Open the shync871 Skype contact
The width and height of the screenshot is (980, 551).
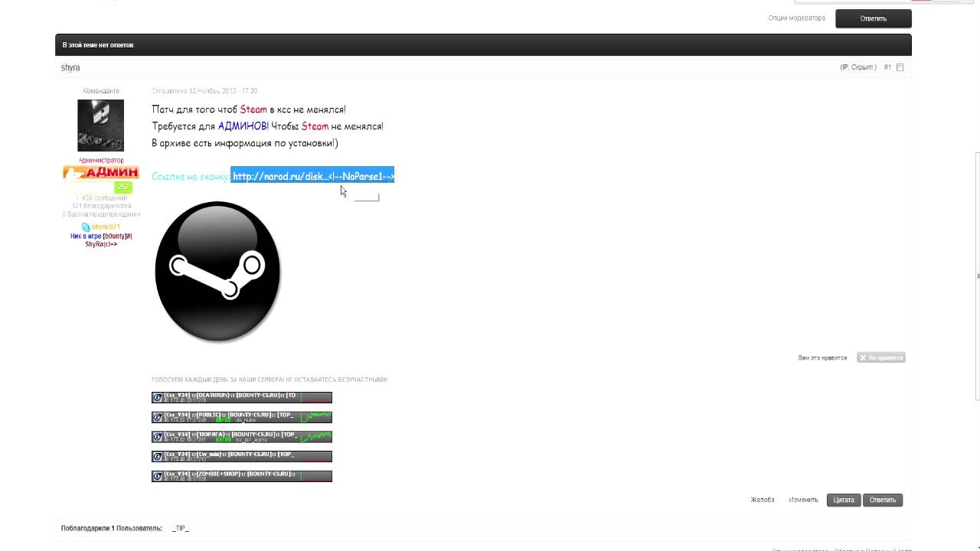(106, 227)
